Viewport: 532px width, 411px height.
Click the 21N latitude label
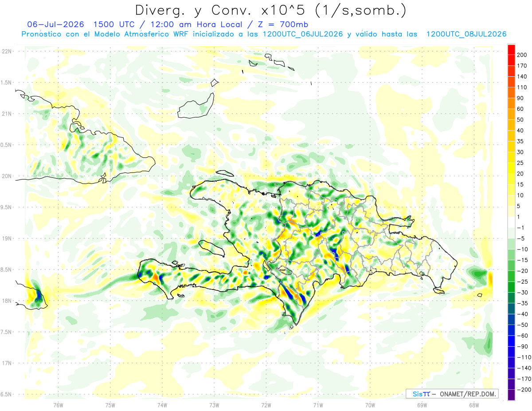tap(6, 114)
